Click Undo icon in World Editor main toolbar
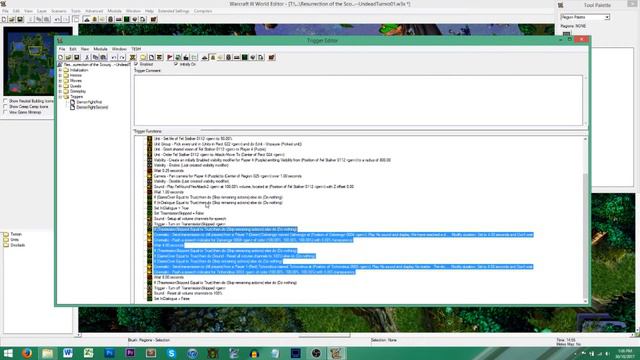Image resolution: width=640 pixels, height=360 pixels. pos(57,19)
